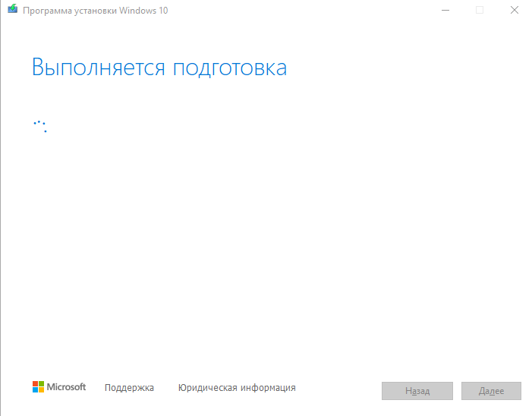Image resolution: width=532 pixels, height=416 pixels.
Task: Click the Назад button
Action: click(x=417, y=391)
